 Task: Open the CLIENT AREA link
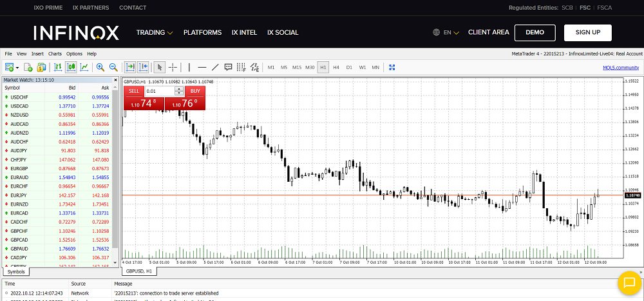point(489,32)
